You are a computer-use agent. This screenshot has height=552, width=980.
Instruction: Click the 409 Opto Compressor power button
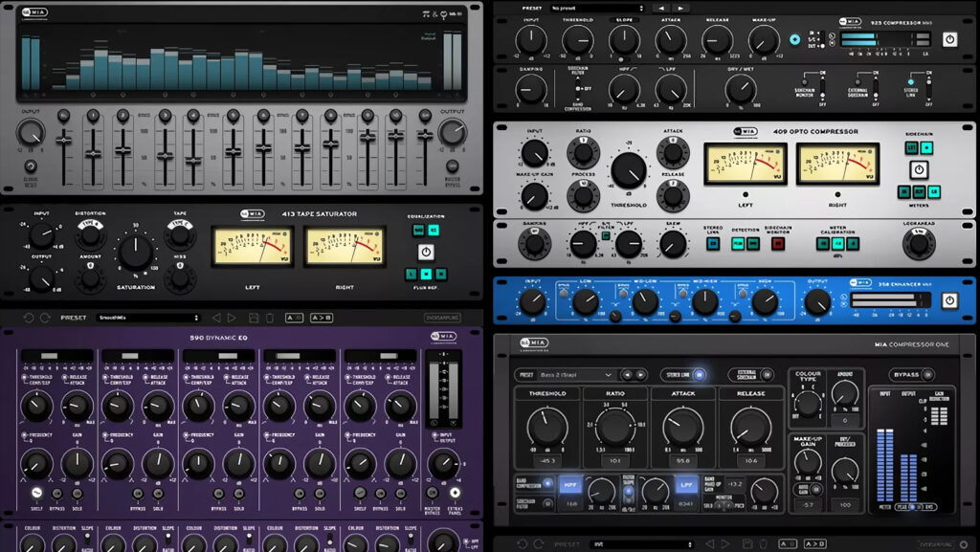pos(918,169)
